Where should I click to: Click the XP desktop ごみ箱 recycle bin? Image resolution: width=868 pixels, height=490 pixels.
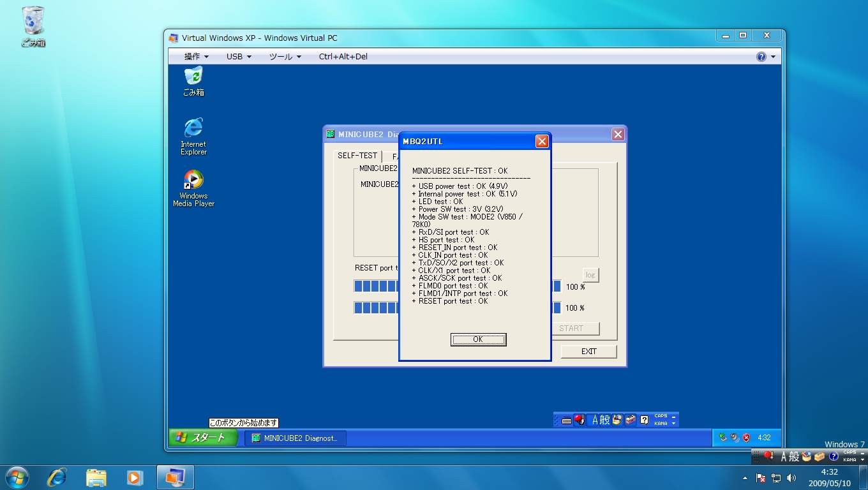[193, 81]
